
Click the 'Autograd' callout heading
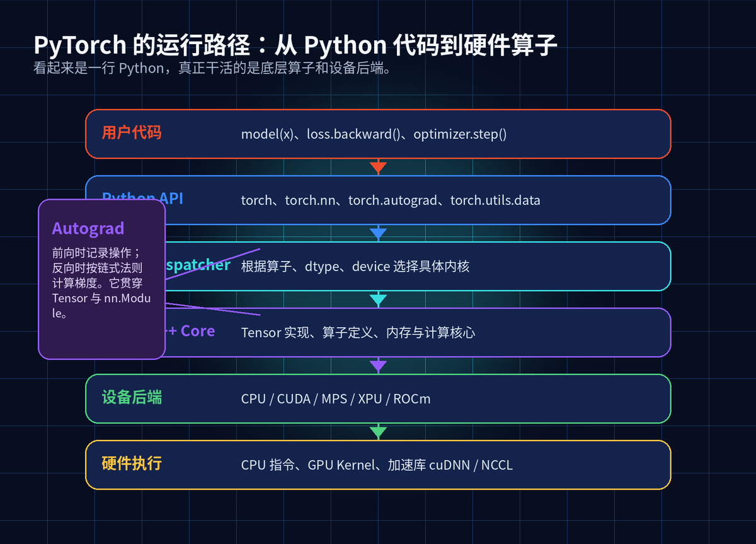88,228
